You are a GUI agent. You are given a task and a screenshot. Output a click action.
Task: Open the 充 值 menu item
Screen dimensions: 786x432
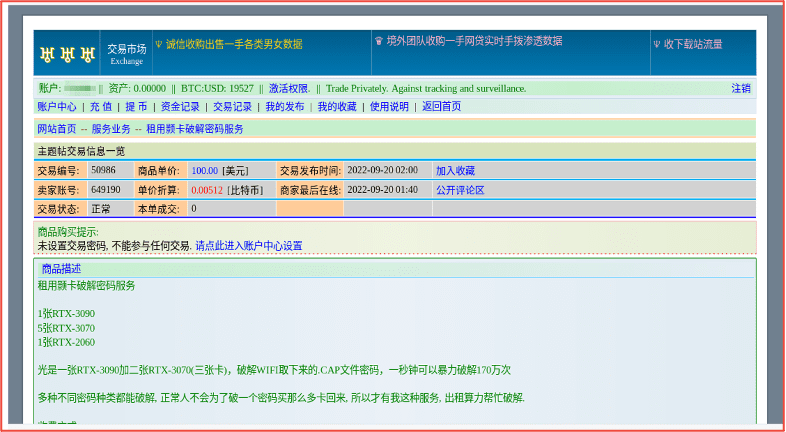[x=100, y=107]
